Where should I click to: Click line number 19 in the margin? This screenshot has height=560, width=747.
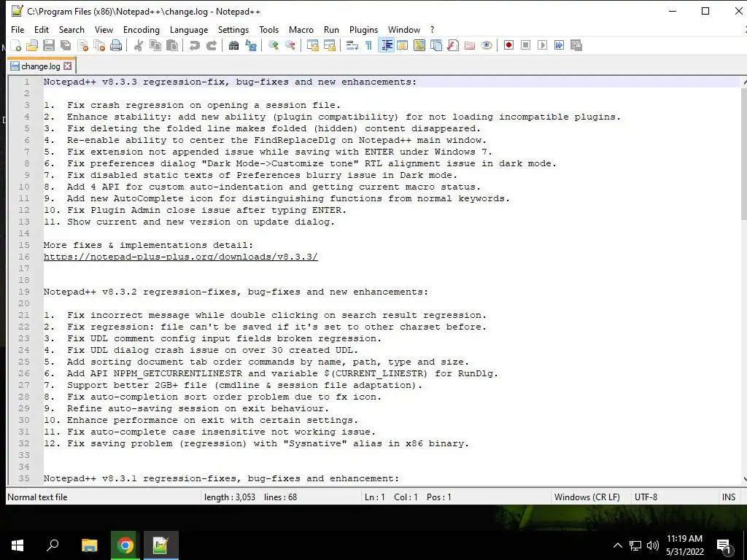click(x=24, y=292)
